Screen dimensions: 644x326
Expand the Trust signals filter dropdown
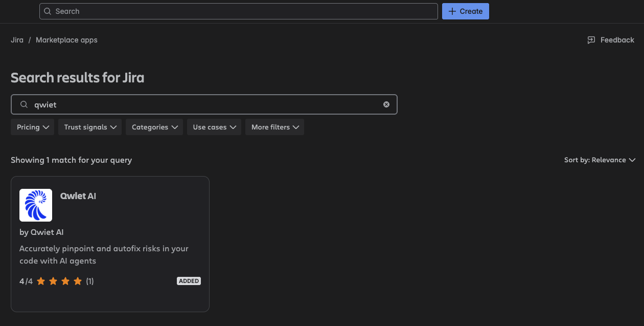point(90,127)
